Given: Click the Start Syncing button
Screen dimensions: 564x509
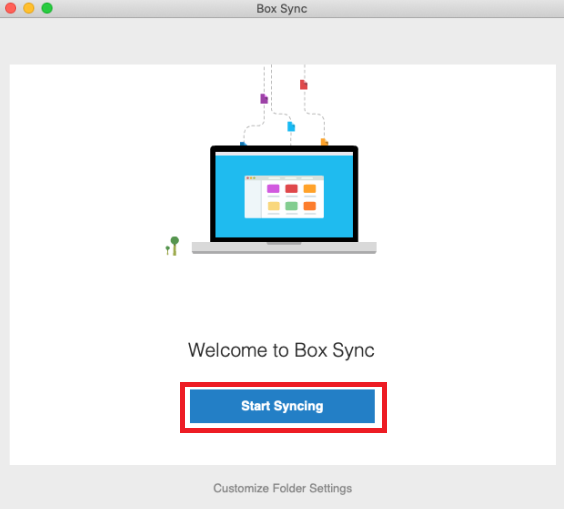Looking at the screenshot, I should (x=282, y=406).
